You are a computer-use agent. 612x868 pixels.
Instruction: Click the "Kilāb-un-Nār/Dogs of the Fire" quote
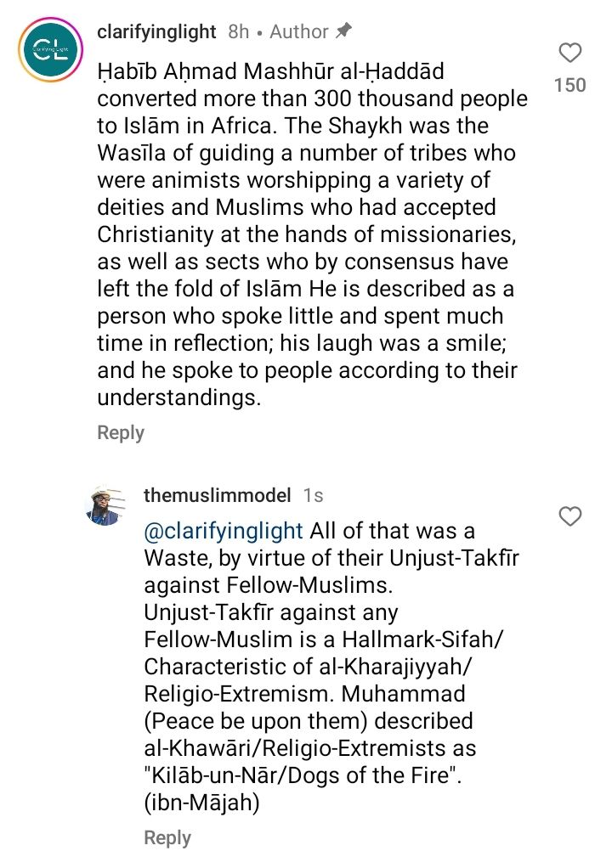click(303, 775)
